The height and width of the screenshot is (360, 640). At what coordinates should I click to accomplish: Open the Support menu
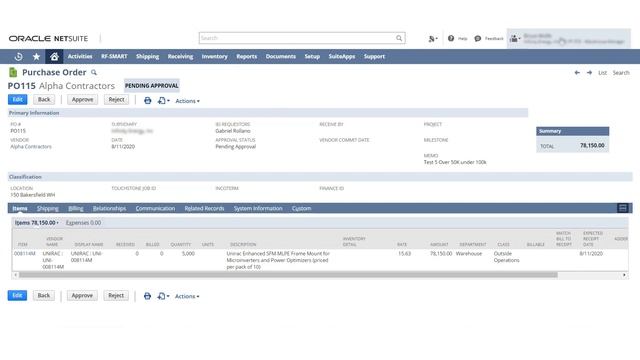tap(374, 56)
